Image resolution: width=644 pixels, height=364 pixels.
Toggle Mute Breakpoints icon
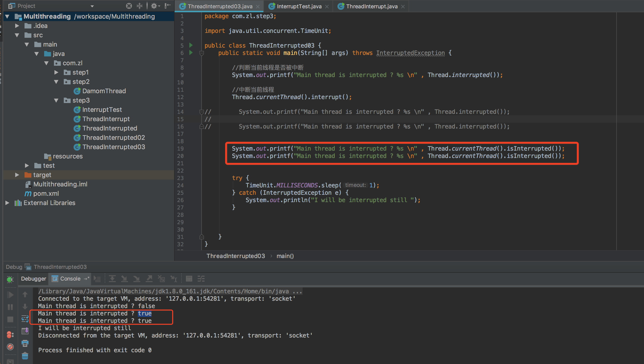point(10,347)
